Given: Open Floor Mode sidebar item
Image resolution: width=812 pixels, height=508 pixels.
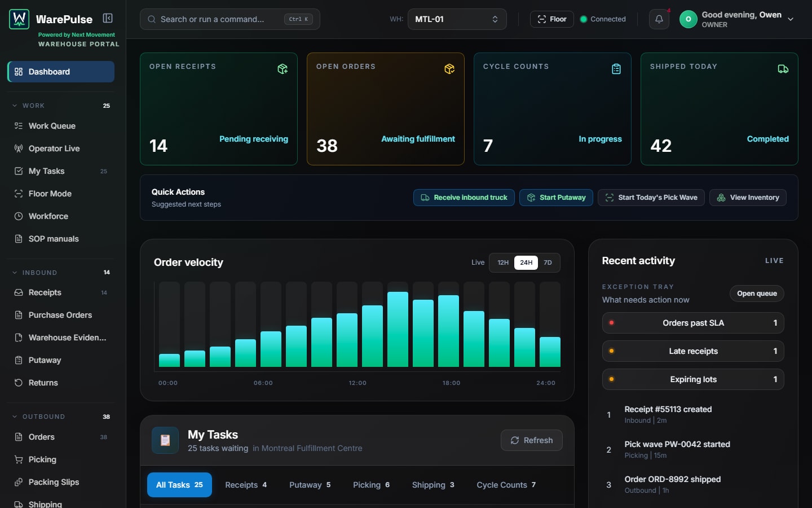Looking at the screenshot, I should point(61,194).
